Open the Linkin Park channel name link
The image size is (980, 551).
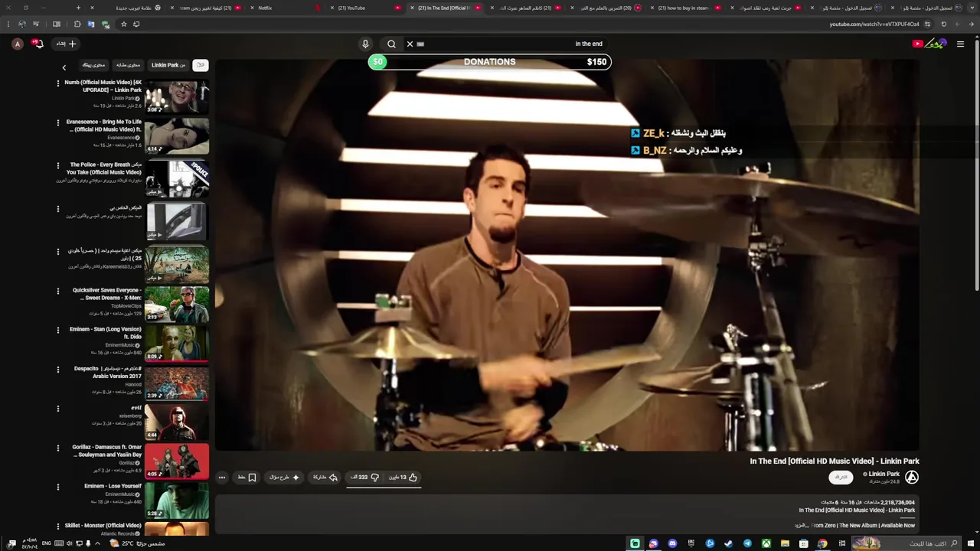tap(884, 474)
